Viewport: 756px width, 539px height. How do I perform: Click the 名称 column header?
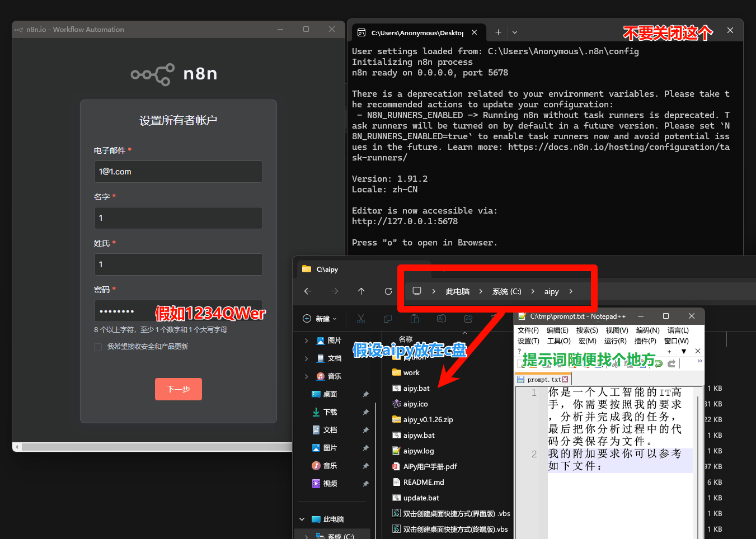pos(406,339)
